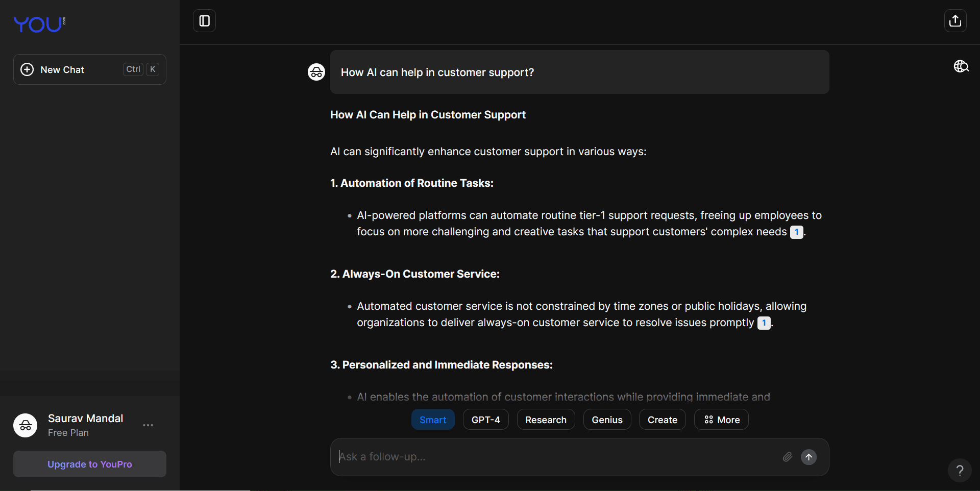This screenshot has width=980, height=491.
Task: Toggle the sidebar panel icon
Action: [204, 21]
